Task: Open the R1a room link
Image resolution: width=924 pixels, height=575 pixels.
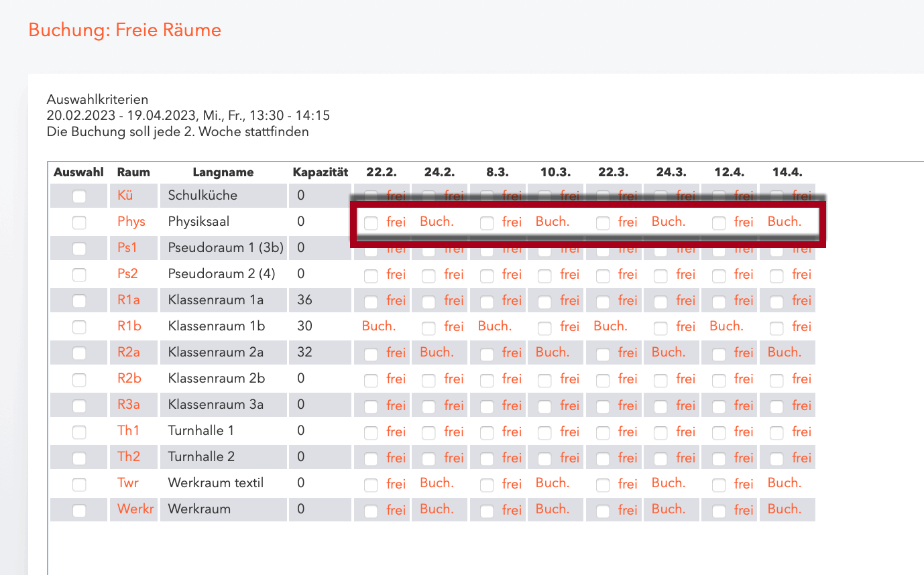Action: [129, 300]
